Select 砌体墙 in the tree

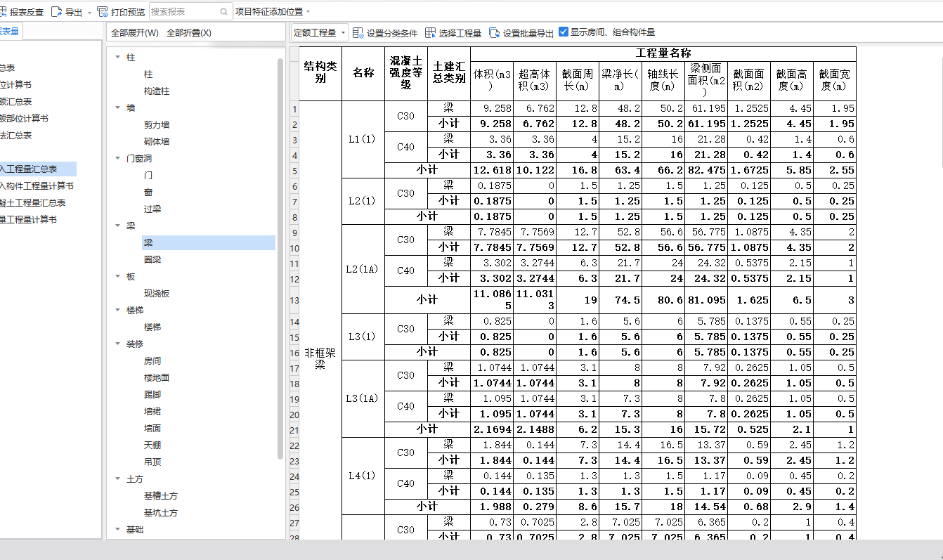[x=157, y=142]
